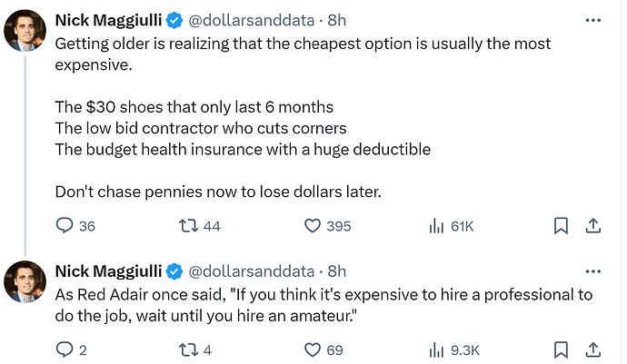627x364 pixels.
Task: Bookmark the first tweet
Action: (561, 226)
